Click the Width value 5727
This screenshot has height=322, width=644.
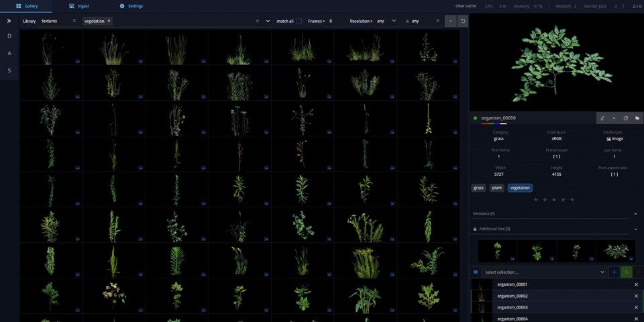click(x=499, y=174)
